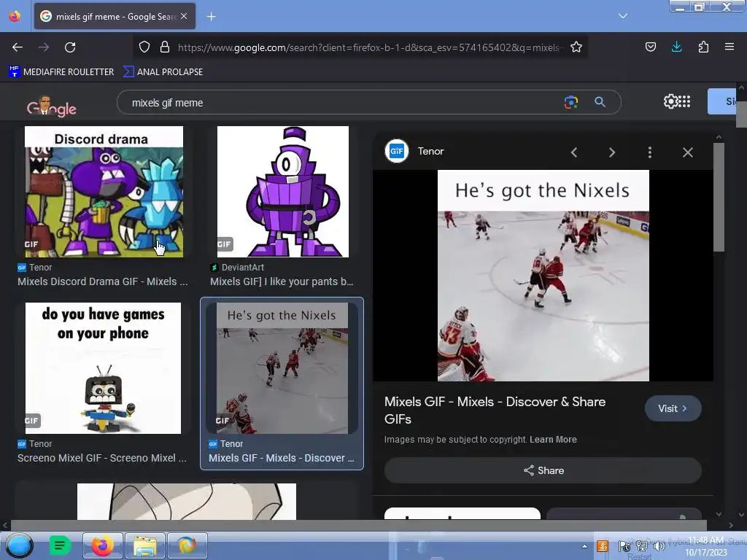The image size is (747, 560).
Task: Click the page horizontal scrollbar
Action: (x=359, y=525)
